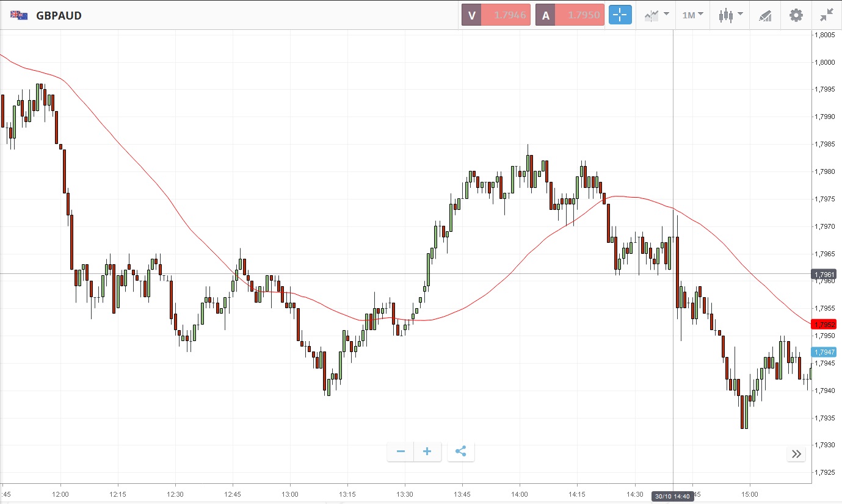This screenshot has width=842, height=504.
Task: Click the GBPAUD instrument name
Action: tap(59, 15)
